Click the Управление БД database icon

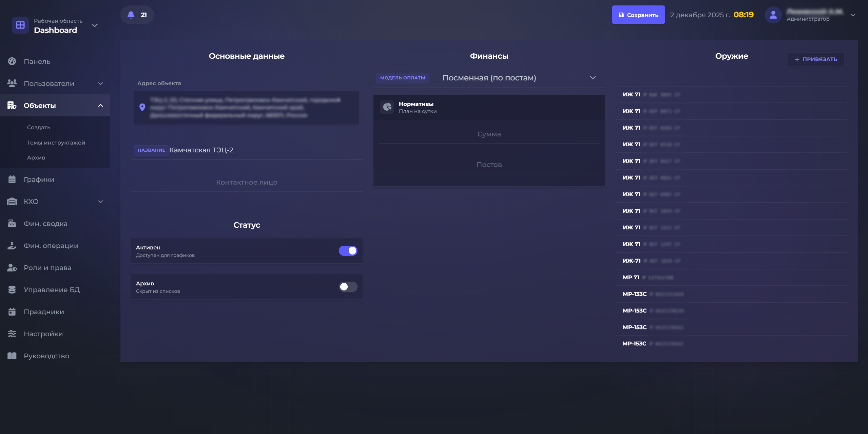(12, 290)
